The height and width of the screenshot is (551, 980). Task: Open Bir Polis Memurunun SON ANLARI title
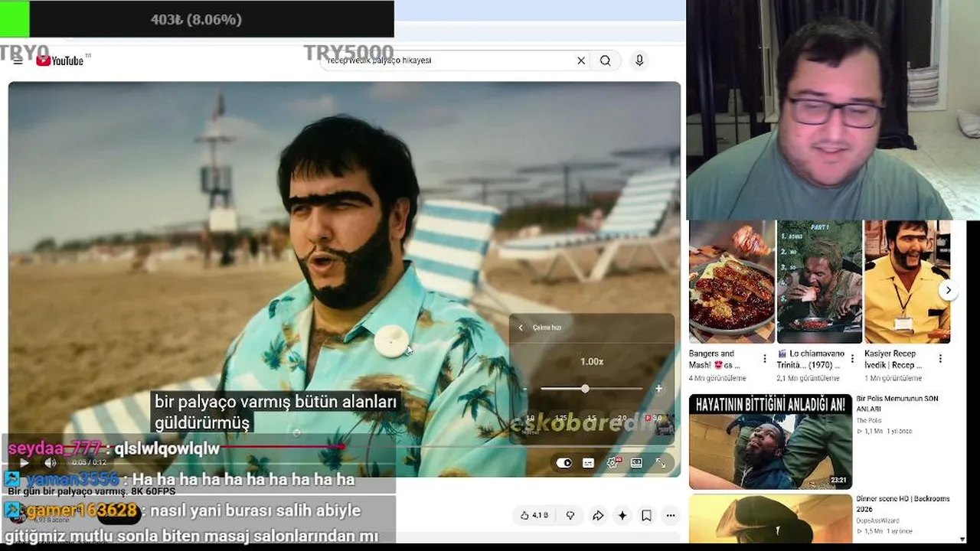pos(897,403)
